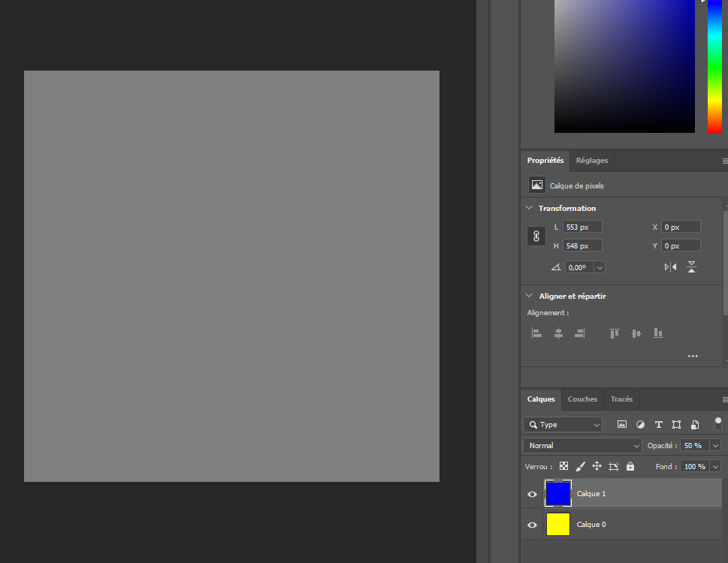The width and height of the screenshot is (728, 563).
Task: Filter layers by adjustment layer icon
Action: pos(640,425)
